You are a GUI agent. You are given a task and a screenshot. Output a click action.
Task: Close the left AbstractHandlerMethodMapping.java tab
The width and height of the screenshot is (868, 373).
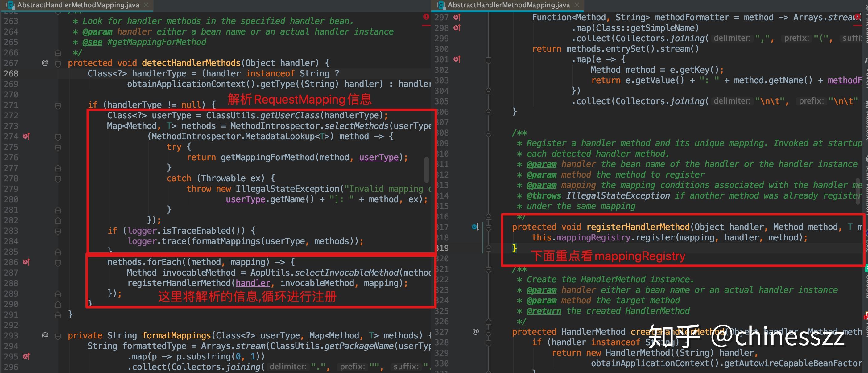pyautogui.click(x=146, y=5)
